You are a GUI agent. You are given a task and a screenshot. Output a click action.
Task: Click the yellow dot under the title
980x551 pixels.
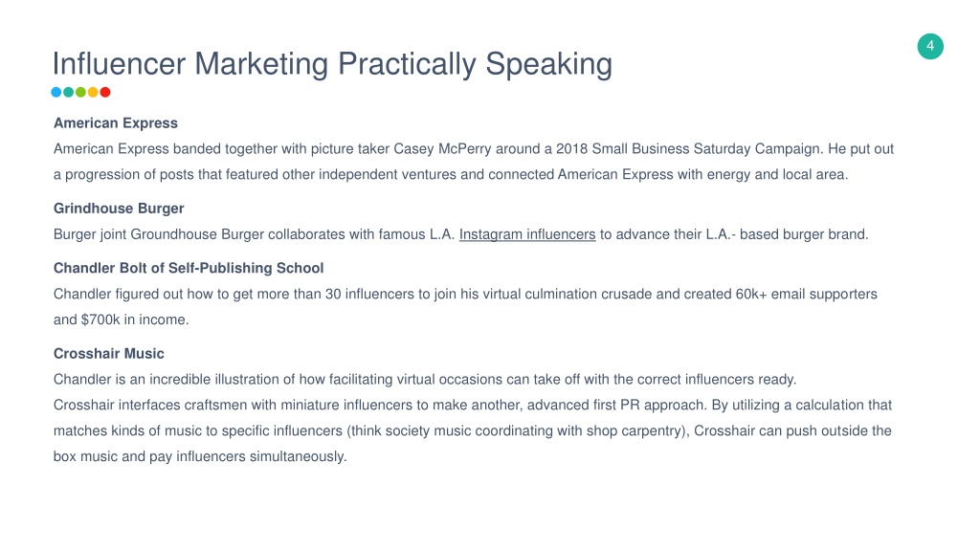93,93
